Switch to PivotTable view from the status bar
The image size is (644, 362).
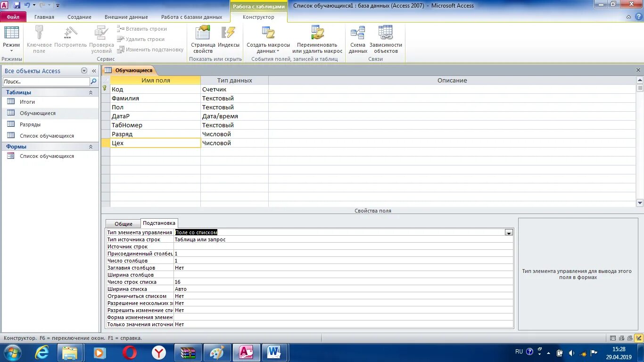coord(621,338)
